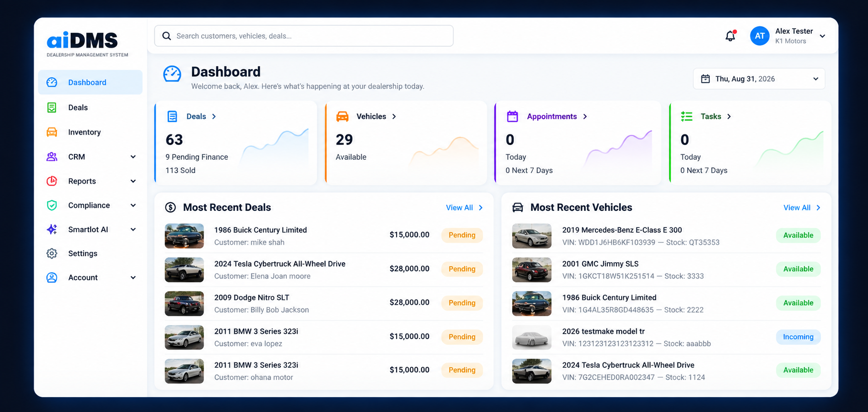
Task: Click Pending badge for Tesla Cybertruck deal
Action: pyautogui.click(x=462, y=269)
